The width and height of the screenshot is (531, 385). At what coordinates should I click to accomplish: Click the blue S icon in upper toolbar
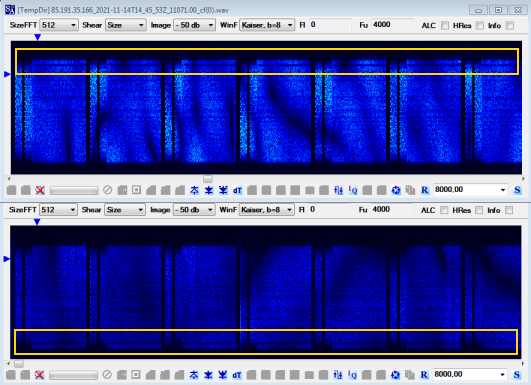[x=517, y=190]
